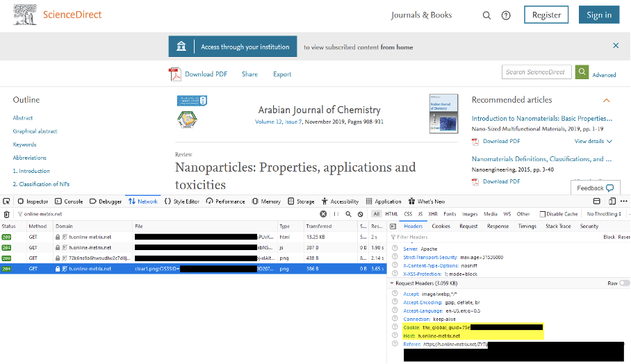
Task: Clear network log with trash icon
Action: point(6,215)
